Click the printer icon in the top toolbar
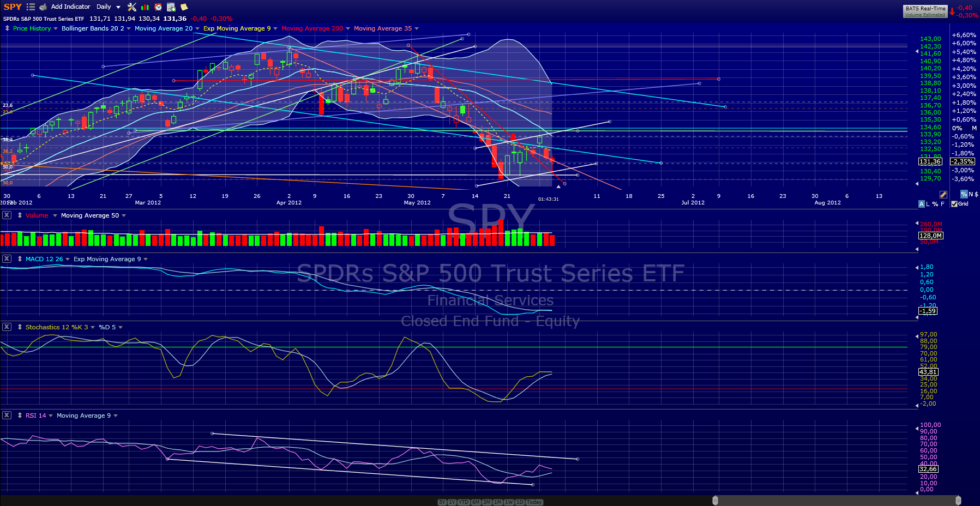The width and height of the screenshot is (980, 506). tap(43, 7)
